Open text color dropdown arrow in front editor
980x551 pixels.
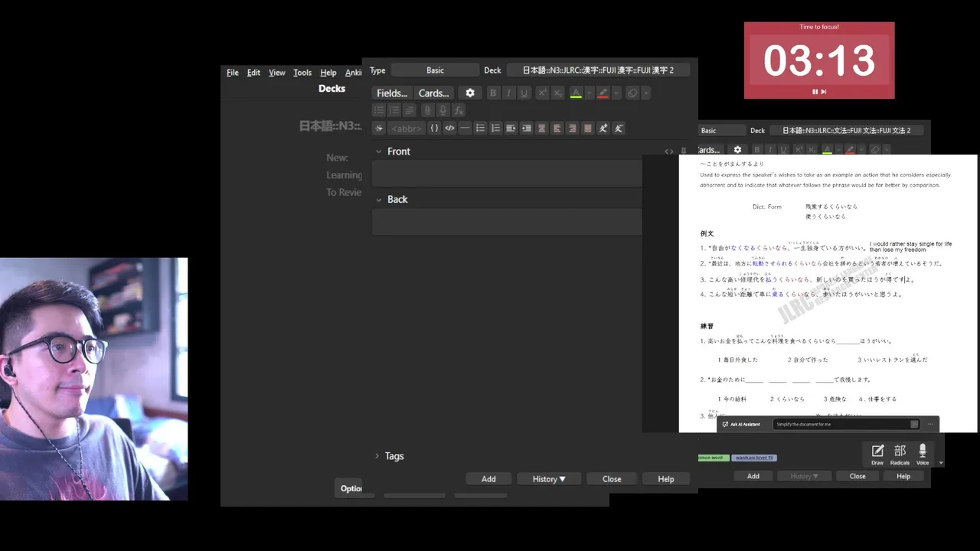[589, 93]
